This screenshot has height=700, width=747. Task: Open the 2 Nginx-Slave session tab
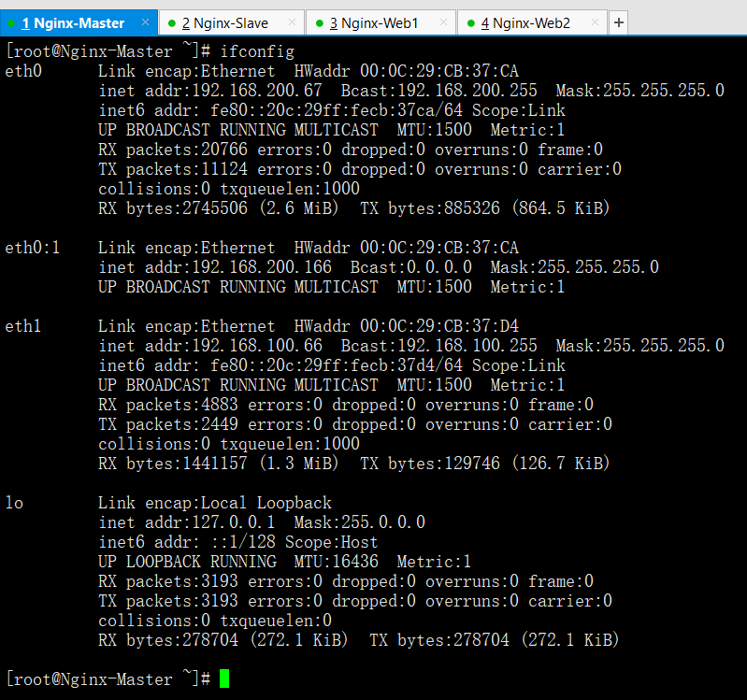[232, 22]
